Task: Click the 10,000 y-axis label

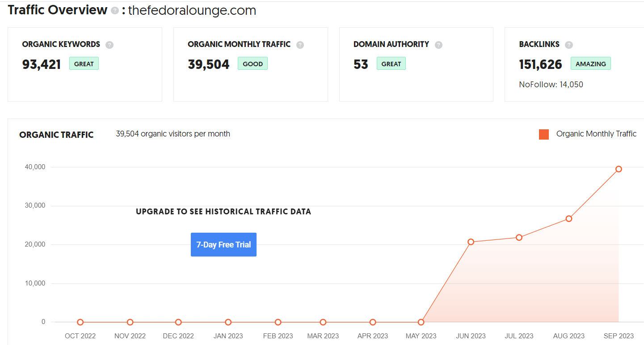Action: click(x=35, y=283)
